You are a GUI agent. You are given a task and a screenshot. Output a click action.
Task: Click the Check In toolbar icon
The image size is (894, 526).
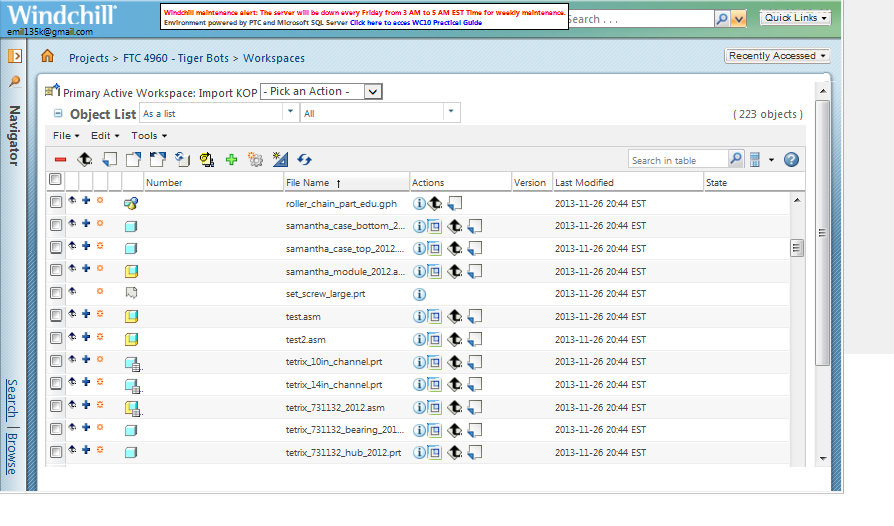[109, 160]
